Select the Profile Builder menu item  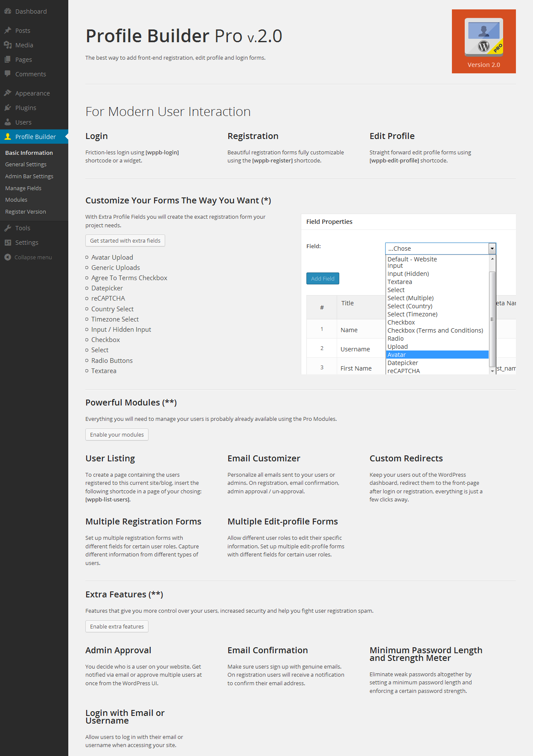point(34,136)
